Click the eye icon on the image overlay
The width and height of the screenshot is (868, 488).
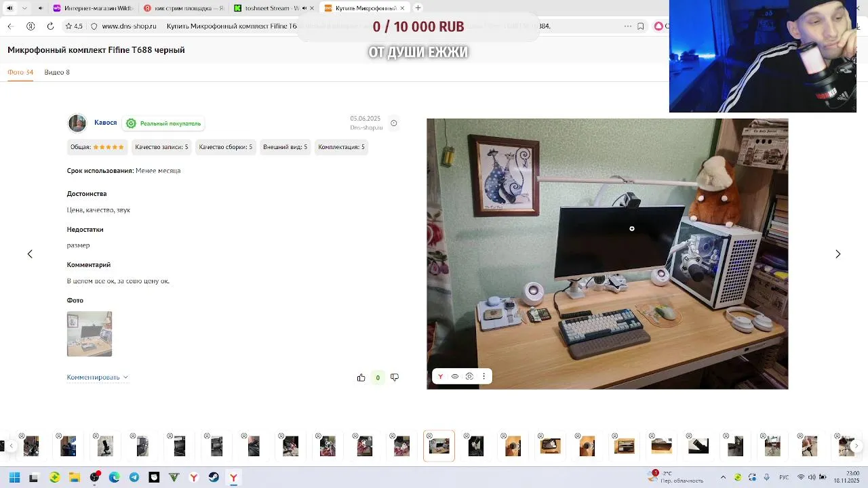point(455,376)
